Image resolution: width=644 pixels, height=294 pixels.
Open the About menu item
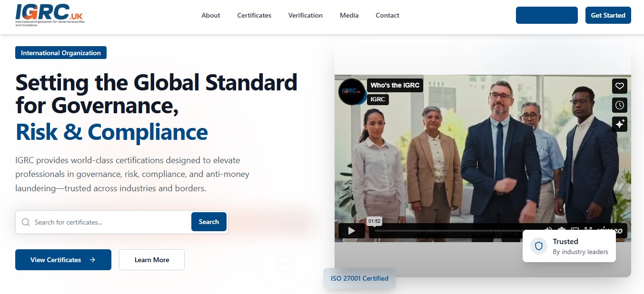pyautogui.click(x=210, y=15)
